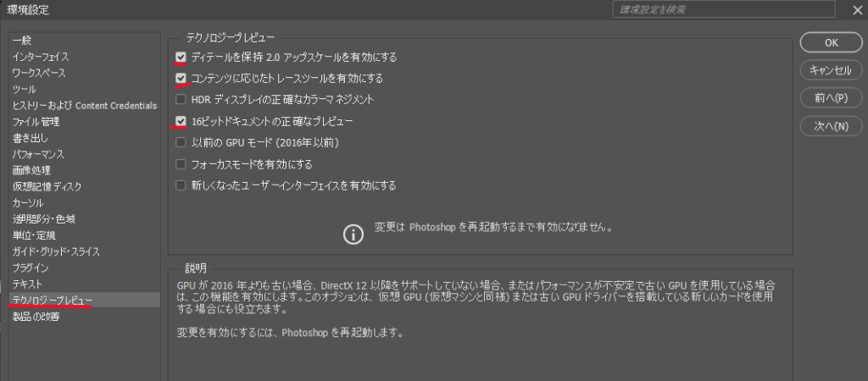Enable 新しくなったユーザーインターフェイス checkbox
The image size is (868, 381).
point(180,185)
